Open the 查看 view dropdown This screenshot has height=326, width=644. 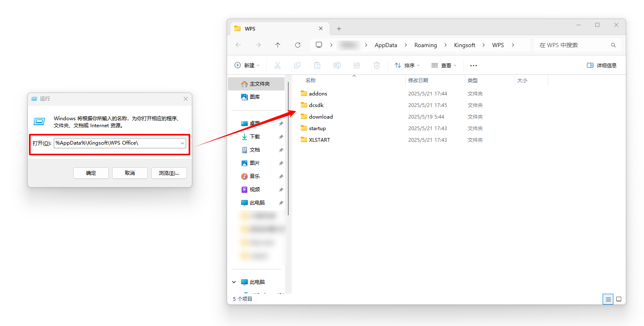pos(444,65)
